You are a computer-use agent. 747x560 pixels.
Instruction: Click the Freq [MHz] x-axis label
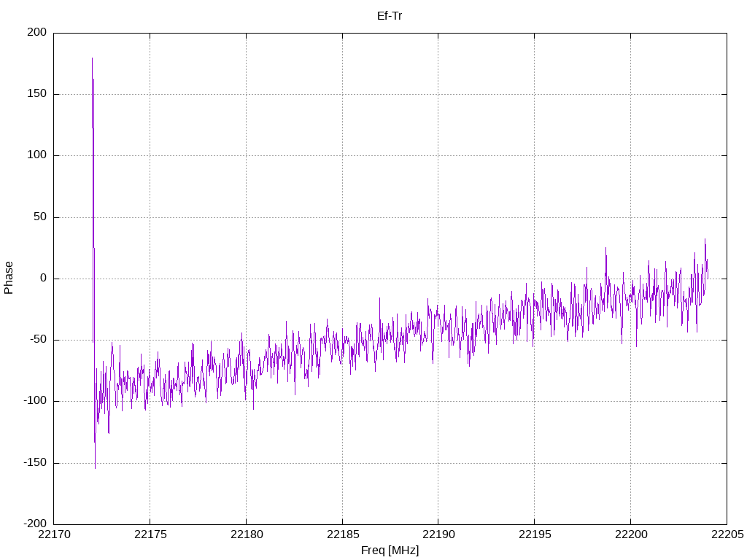point(390,551)
